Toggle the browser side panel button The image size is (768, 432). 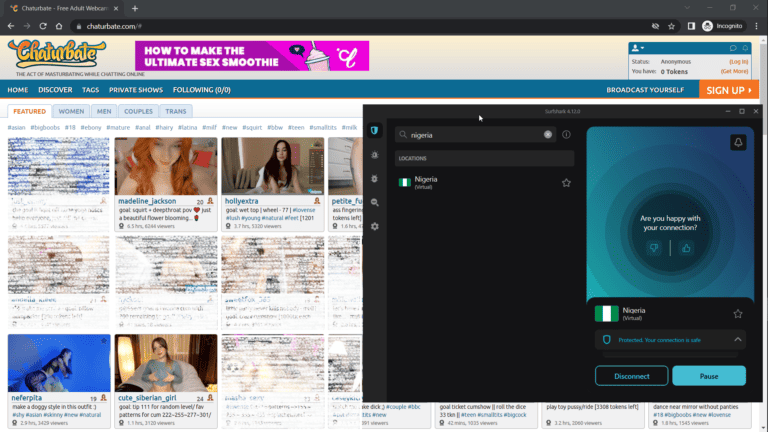coord(691,26)
